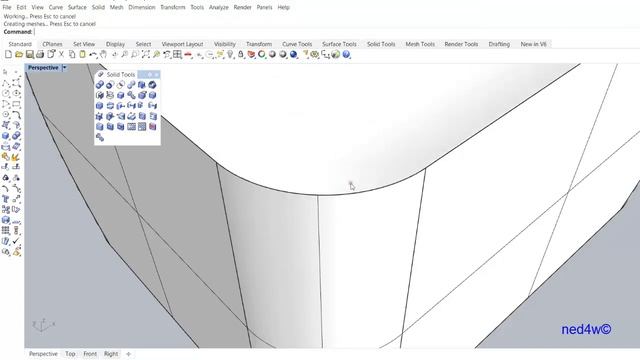Click Boolean Split in Solid Tools palette
This screenshot has width=640, height=360.
[x=131, y=84]
